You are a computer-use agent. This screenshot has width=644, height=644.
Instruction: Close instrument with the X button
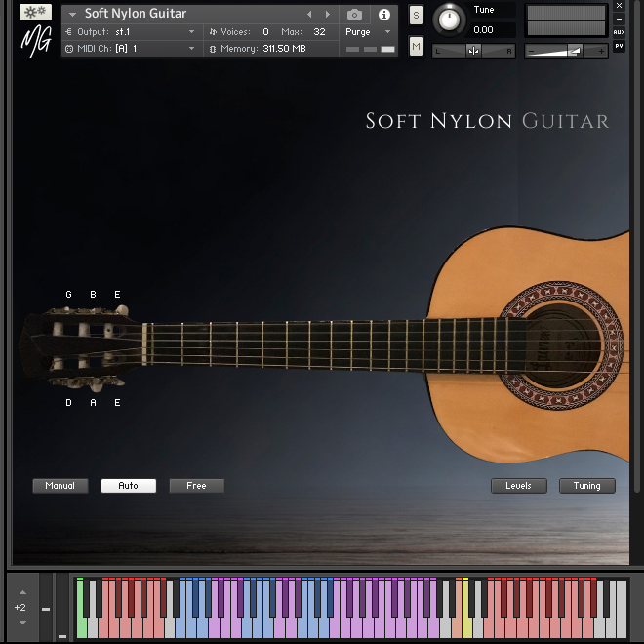coord(619,5)
